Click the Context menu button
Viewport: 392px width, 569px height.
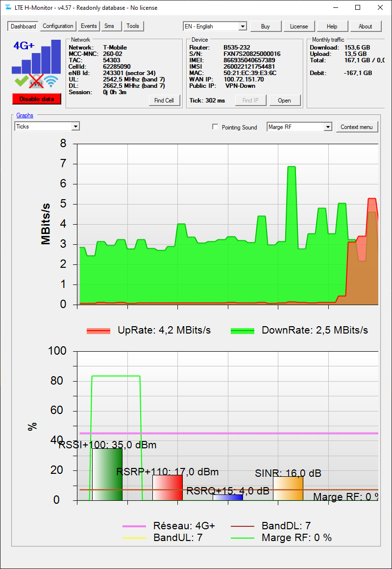(357, 127)
